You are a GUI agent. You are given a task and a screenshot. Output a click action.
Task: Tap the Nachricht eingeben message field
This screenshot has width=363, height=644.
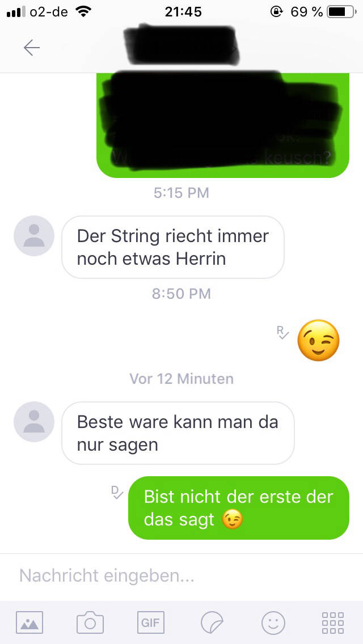coord(181,576)
